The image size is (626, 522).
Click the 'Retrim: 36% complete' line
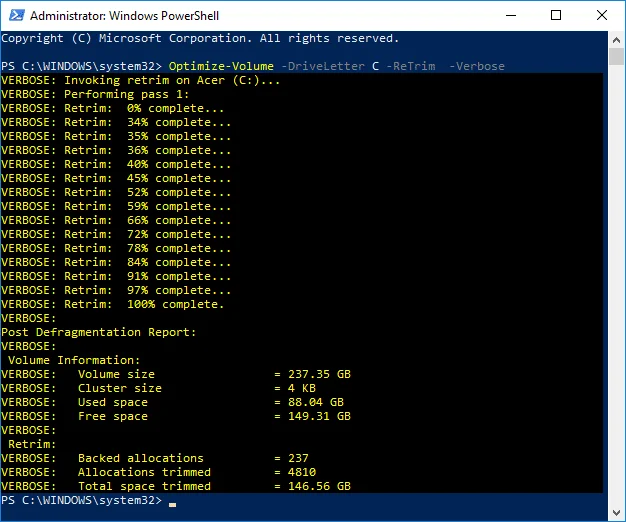(116, 150)
